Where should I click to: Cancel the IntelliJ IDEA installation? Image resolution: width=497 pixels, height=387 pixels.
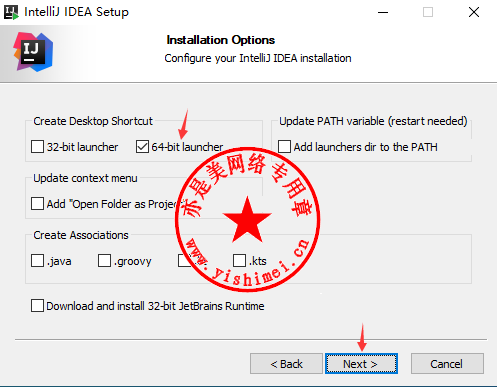tap(447, 364)
